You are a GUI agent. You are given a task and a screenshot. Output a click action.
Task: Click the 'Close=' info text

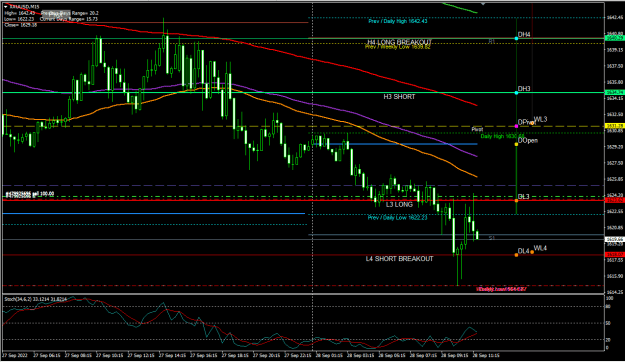tap(20, 25)
